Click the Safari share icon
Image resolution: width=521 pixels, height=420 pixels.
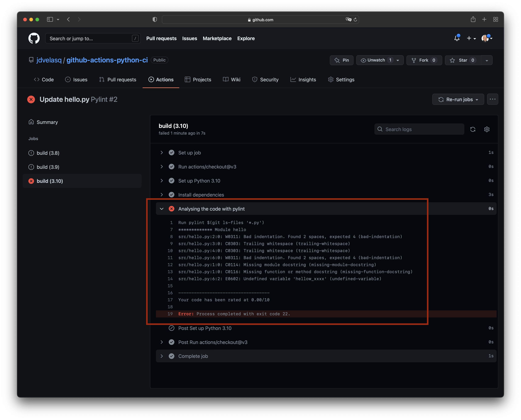(473, 19)
